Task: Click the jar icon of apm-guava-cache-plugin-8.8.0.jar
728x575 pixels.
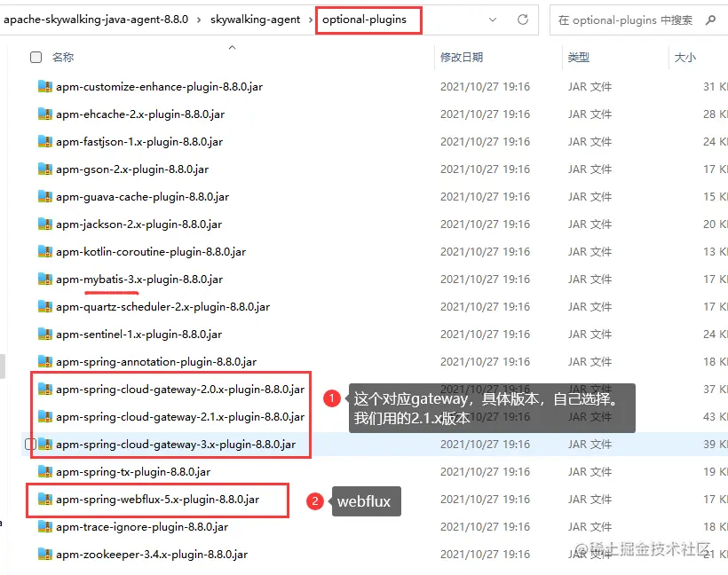Action: [45, 196]
